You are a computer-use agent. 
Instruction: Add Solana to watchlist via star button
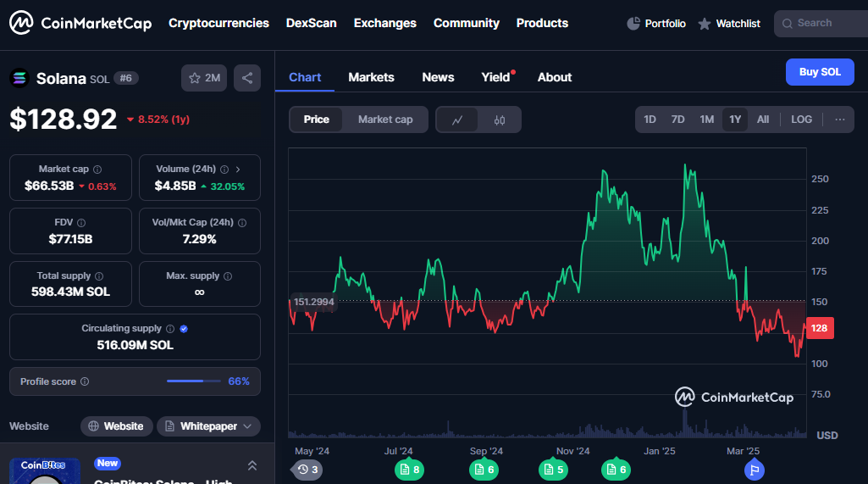coord(204,78)
